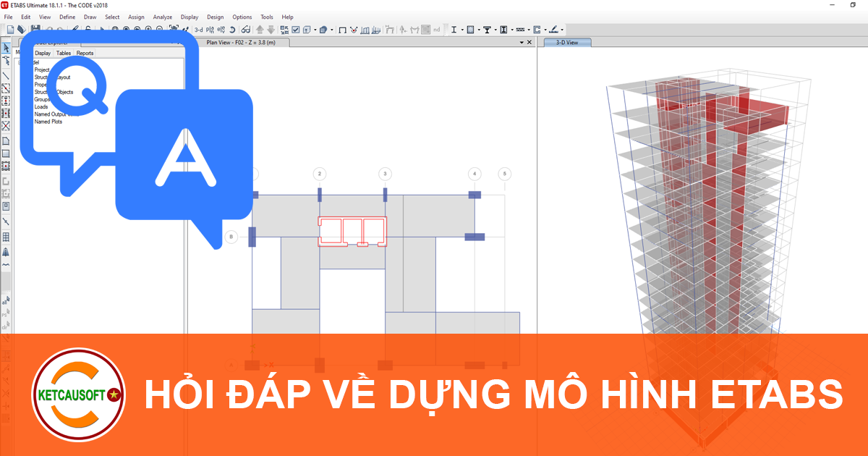Open the Assign menu

coord(136,17)
